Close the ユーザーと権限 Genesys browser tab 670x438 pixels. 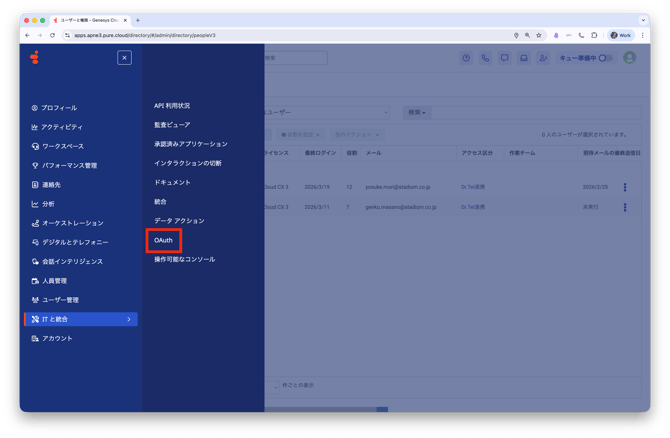(125, 20)
